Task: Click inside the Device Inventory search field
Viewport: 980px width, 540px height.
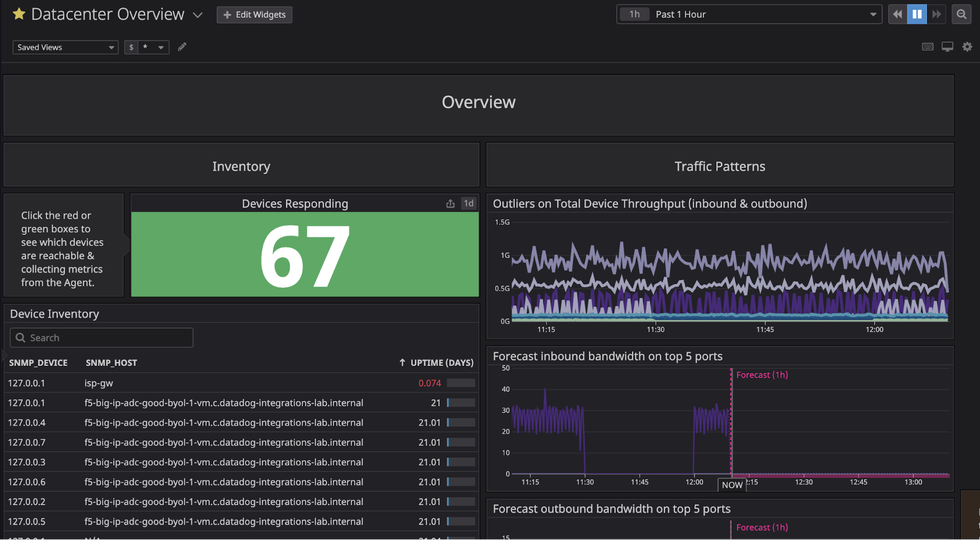Action: pyautogui.click(x=101, y=337)
